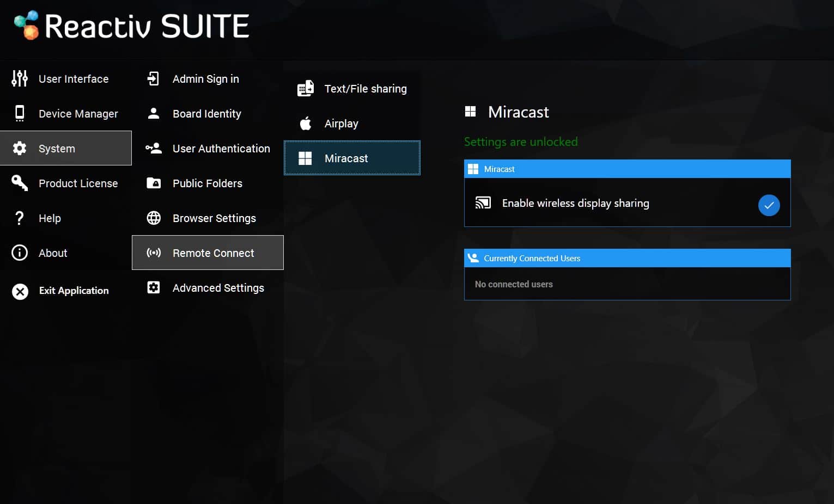The width and height of the screenshot is (834, 504).
Task: Open Device Manager section
Action: click(x=66, y=113)
